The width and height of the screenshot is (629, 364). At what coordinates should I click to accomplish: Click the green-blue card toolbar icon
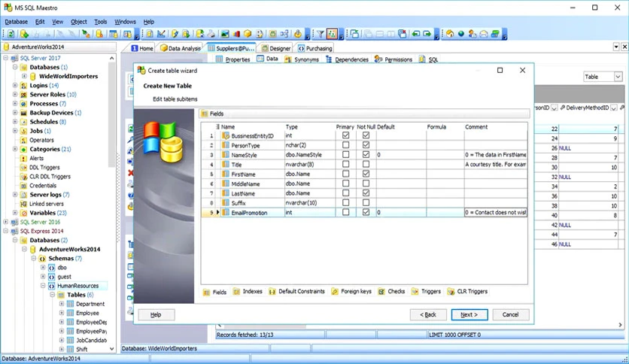(x=495, y=34)
